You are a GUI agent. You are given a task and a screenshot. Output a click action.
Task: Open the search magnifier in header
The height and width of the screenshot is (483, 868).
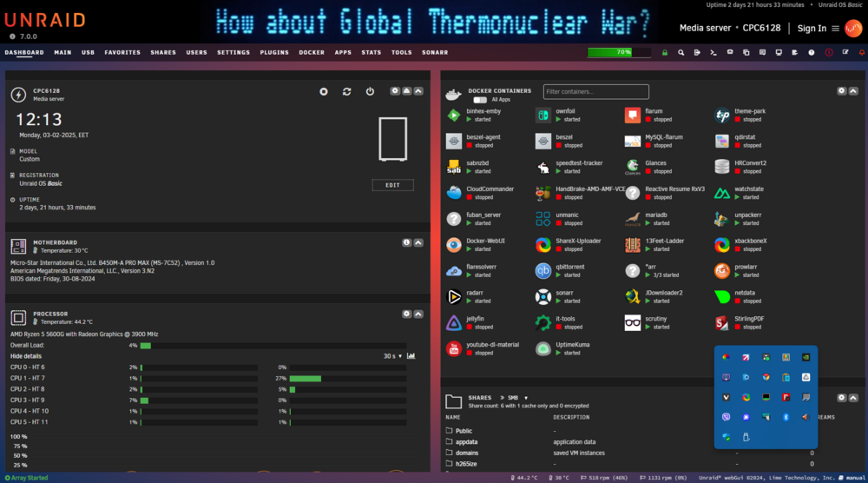click(681, 53)
